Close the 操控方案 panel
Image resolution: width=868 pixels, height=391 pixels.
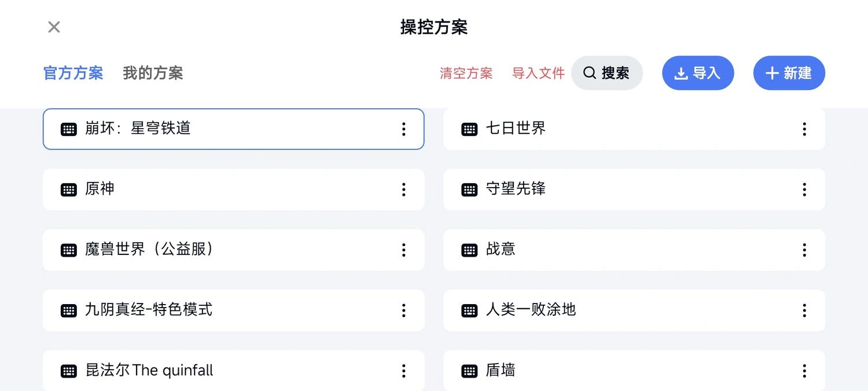(54, 27)
